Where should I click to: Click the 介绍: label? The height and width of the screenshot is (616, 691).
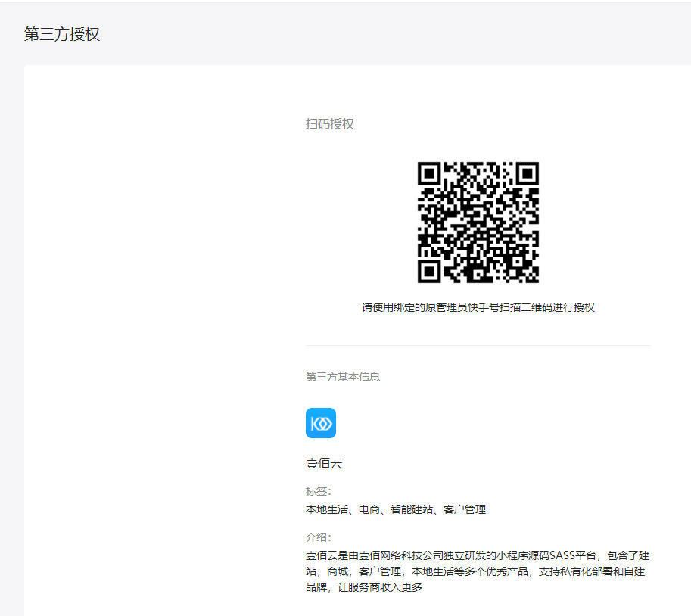click(319, 537)
